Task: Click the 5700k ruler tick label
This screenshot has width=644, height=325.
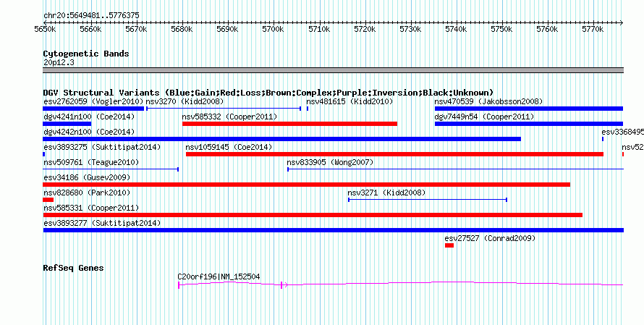Action: (x=274, y=30)
